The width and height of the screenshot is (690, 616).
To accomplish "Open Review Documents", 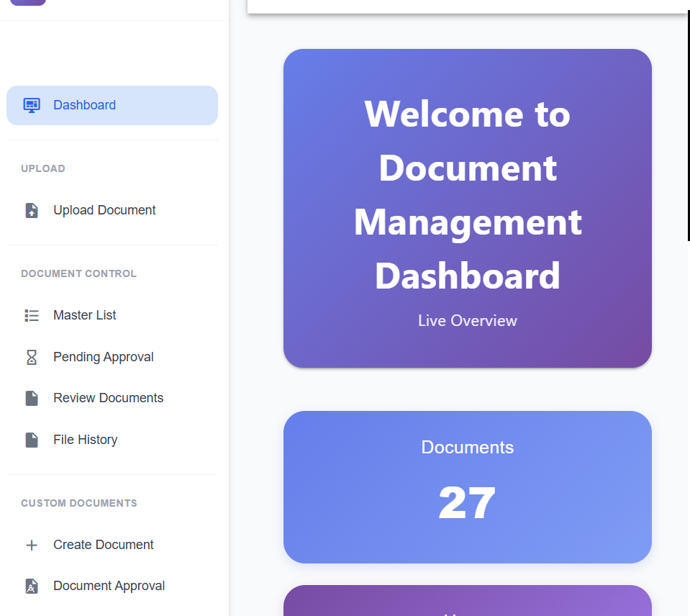I will (108, 398).
